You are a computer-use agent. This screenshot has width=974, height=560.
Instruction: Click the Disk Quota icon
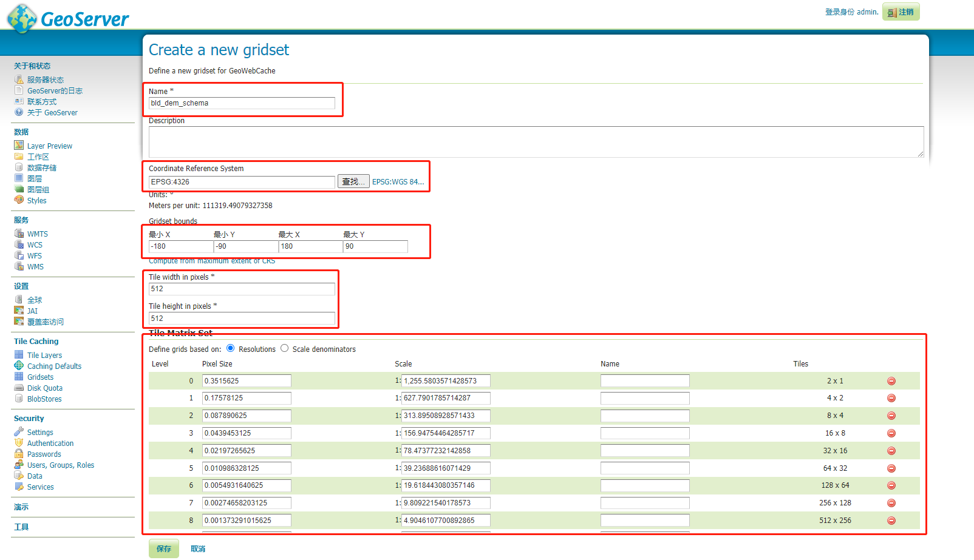(x=19, y=388)
